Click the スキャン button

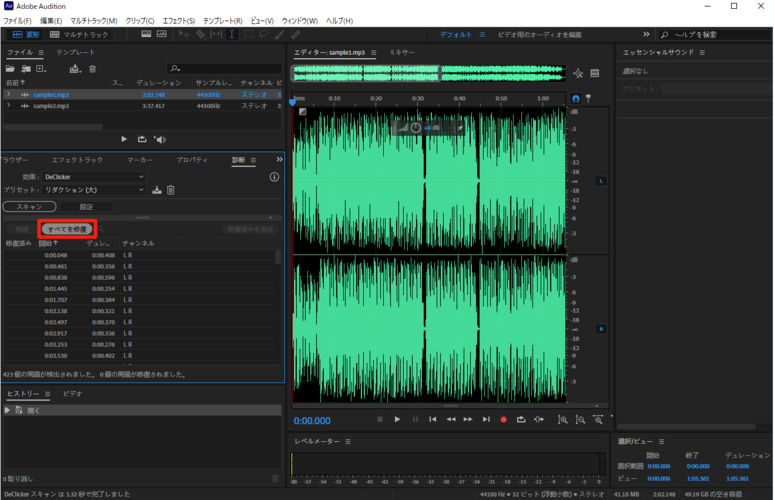pyautogui.click(x=29, y=207)
